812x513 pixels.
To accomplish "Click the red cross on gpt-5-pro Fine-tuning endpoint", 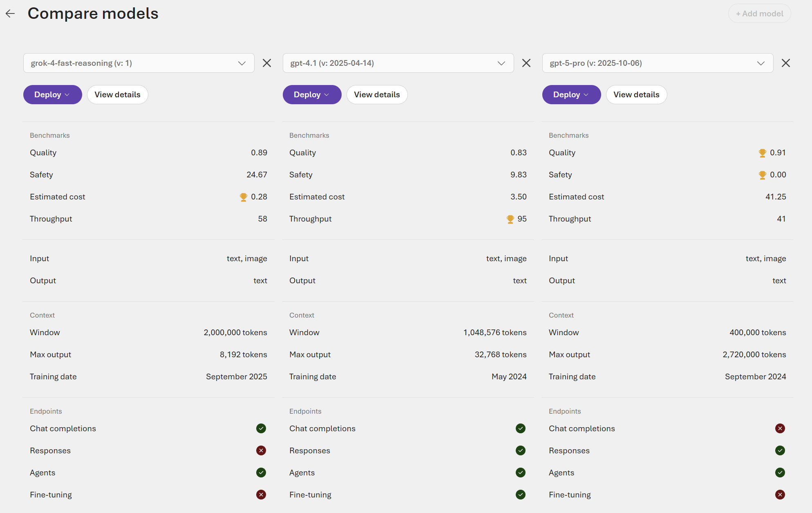I will click(780, 494).
